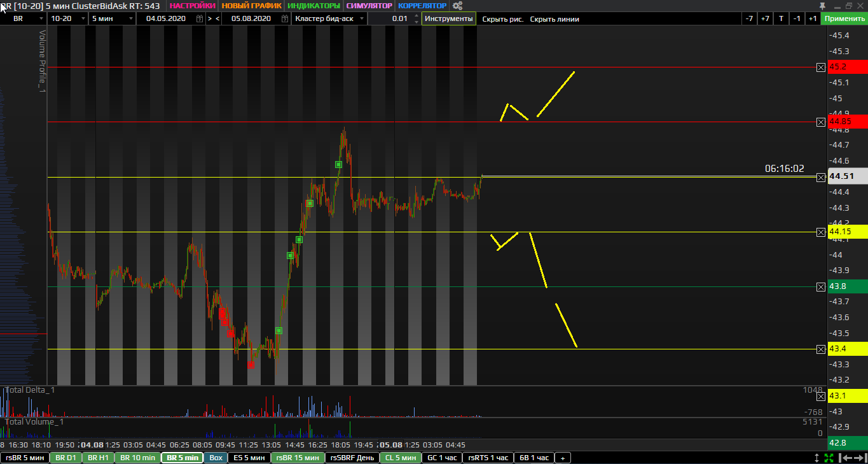Click the vertical autoscale arrows icon
868x464 pixels.
(817, 458)
